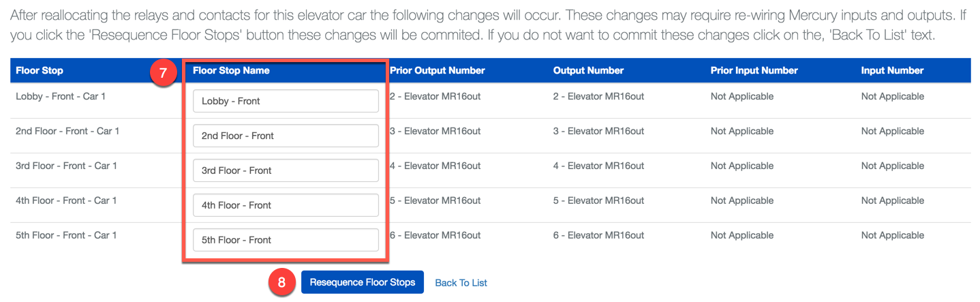Click Prior Input Number cell in the 4th Floor row
This screenshot has width=980, height=302.
coord(741,201)
